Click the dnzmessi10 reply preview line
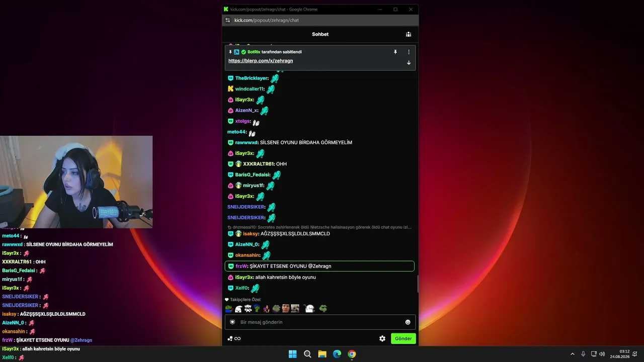This screenshot has height=362, width=644. (319, 227)
